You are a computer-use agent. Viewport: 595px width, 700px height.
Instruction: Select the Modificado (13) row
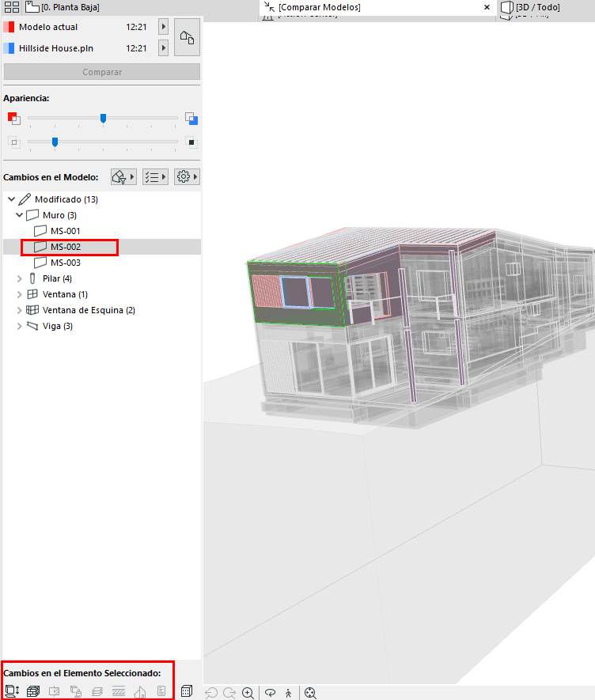[x=102, y=199]
